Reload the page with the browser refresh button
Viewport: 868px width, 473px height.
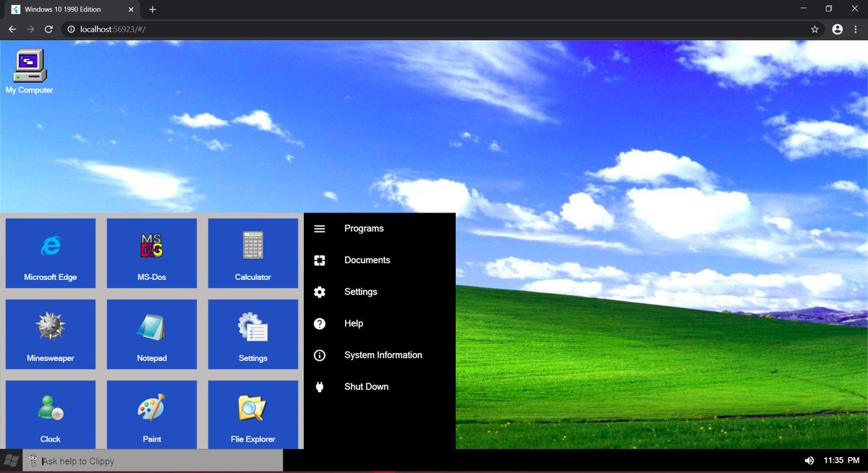pyautogui.click(x=48, y=29)
